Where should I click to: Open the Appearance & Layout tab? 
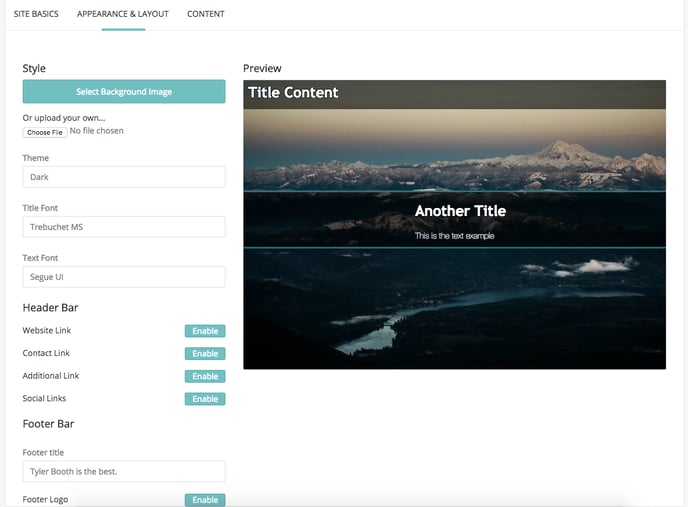[x=123, y=14]
